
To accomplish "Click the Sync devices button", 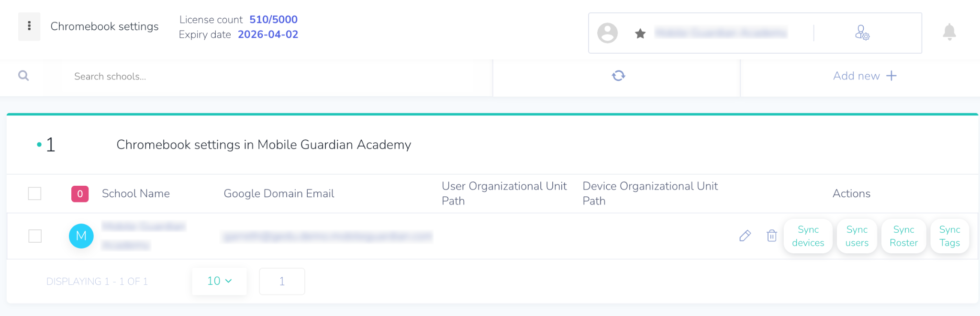I will (x=808, y=236).
